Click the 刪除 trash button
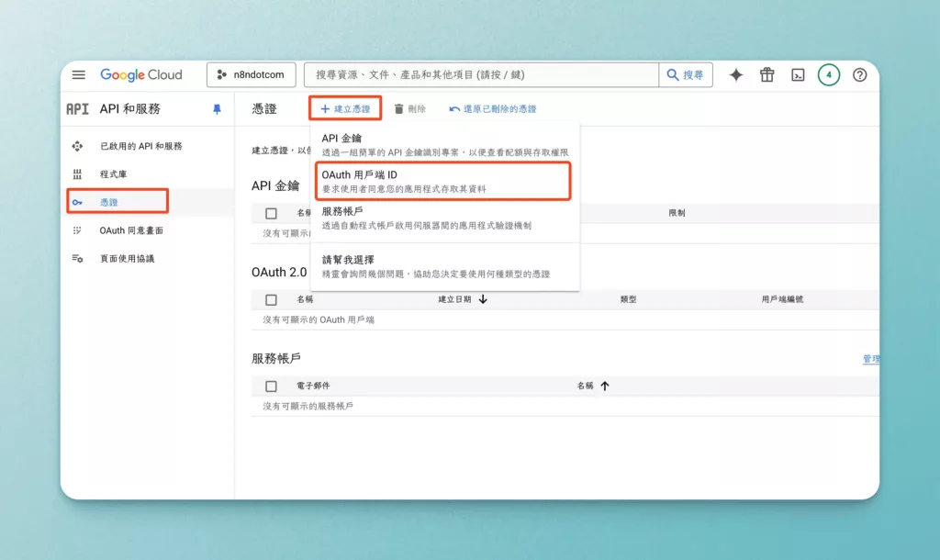Viewport: 940px width, 560px height. pos(410,109)
